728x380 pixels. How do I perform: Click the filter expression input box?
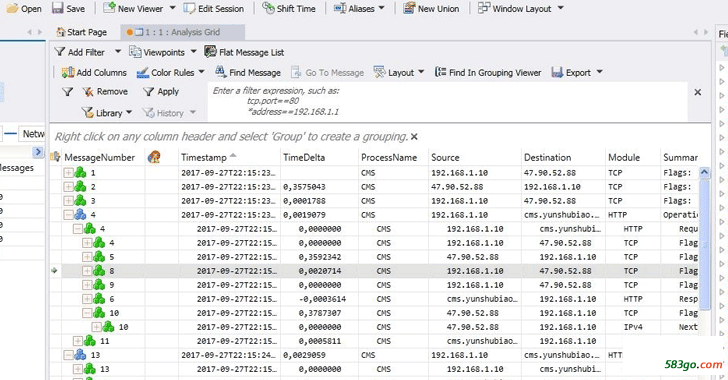[448, 101]
